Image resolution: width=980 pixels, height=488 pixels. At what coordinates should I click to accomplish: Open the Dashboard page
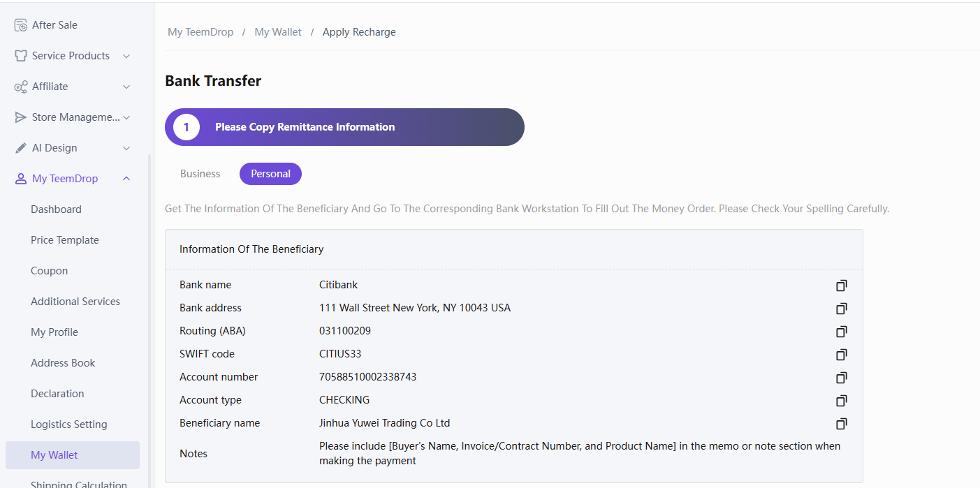point(56,209)
